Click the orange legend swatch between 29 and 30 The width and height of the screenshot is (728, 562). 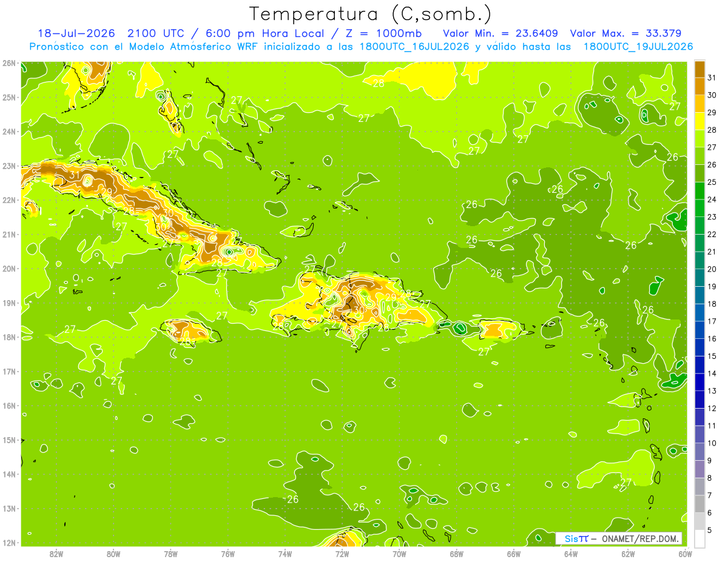(699, 104)
